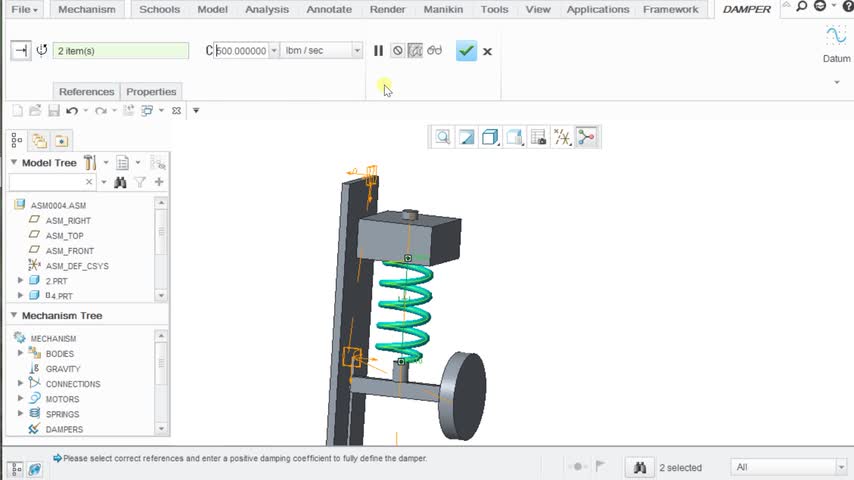
Task: Select the translational damper type icon
Action: click(21, 51)
